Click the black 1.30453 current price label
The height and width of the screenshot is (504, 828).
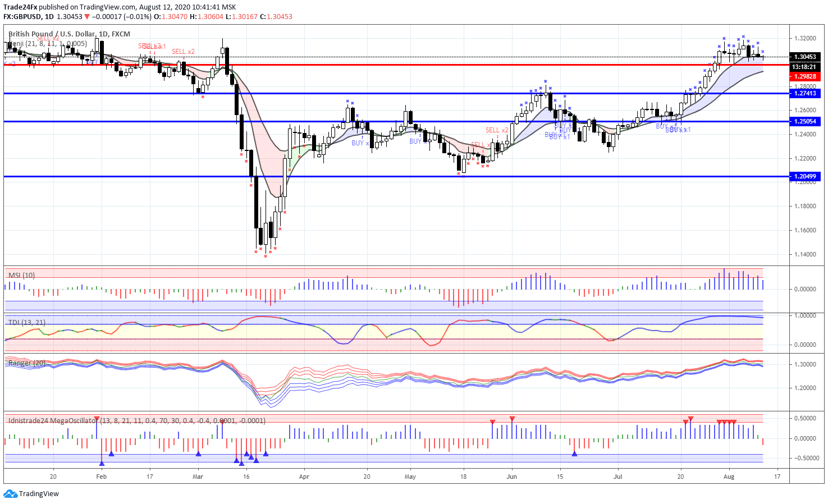tap(805, 57)
